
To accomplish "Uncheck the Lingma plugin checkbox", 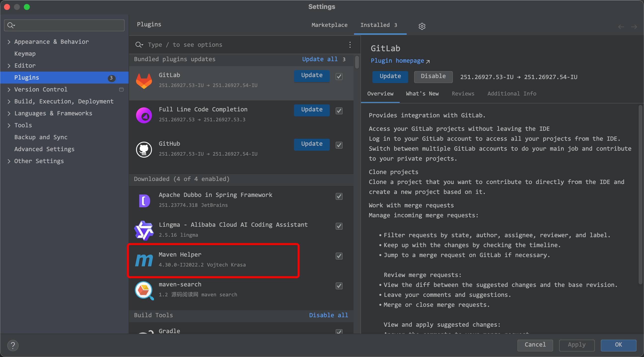I will click(x=339, y=226).
